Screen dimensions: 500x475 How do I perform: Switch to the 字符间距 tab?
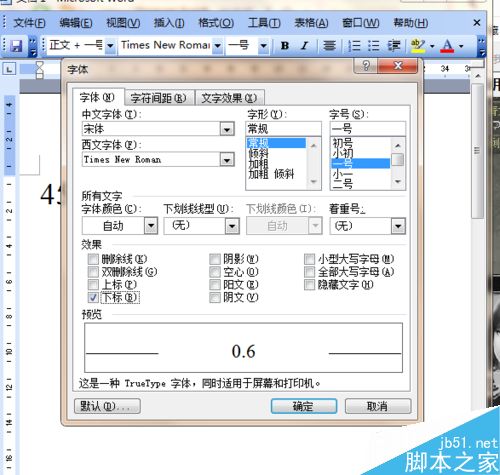159,98
